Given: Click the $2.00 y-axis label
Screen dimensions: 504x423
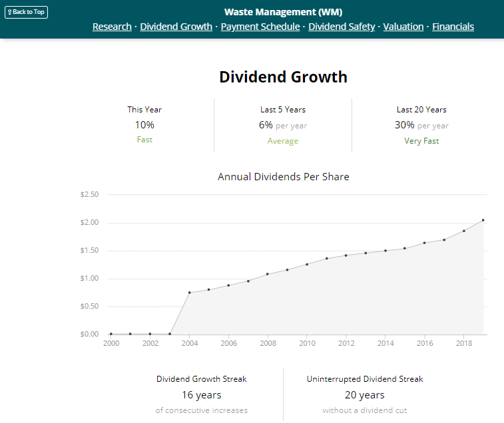Looking at the screenshot, I should pyautogui.click(x=89, y=222).
